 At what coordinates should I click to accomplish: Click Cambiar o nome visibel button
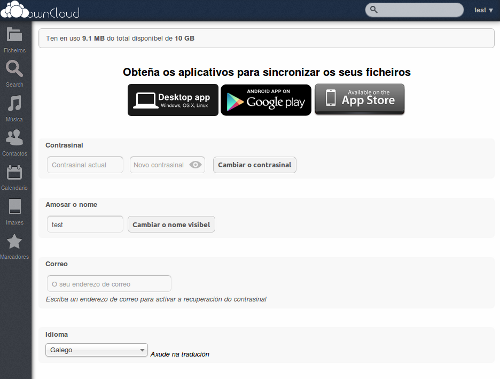[171, 224]
